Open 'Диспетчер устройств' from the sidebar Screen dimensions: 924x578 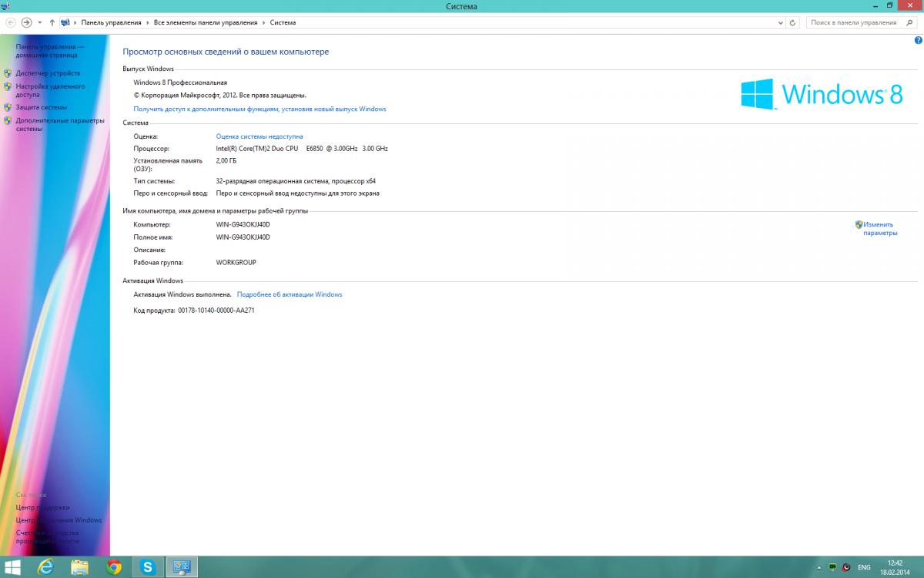click(48, 73)
